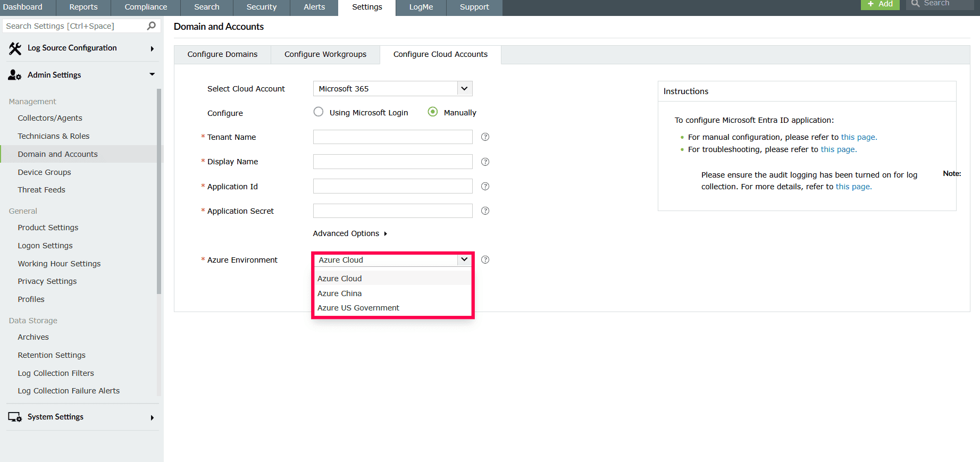This screenshot has height=462, width=980.
Task: Open Threat Feeds in sidebar
Action: (x=41, y=190)
